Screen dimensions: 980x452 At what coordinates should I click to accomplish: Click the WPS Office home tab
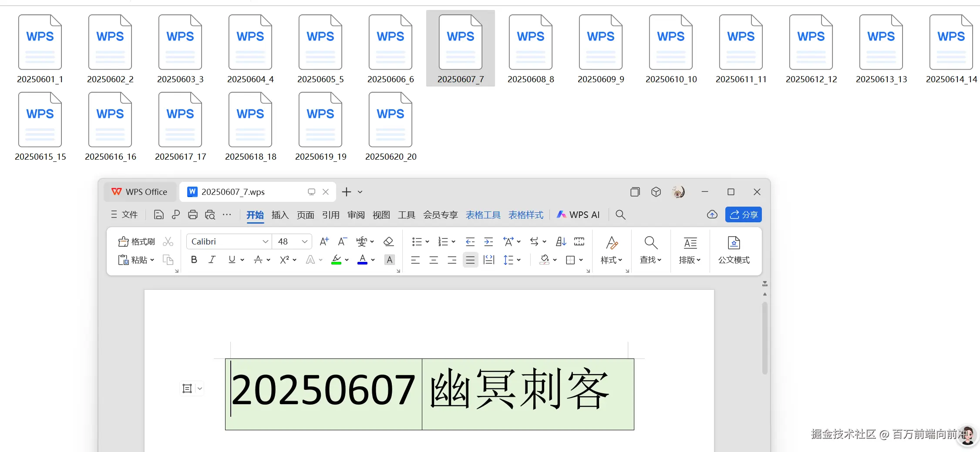(140, 192)
